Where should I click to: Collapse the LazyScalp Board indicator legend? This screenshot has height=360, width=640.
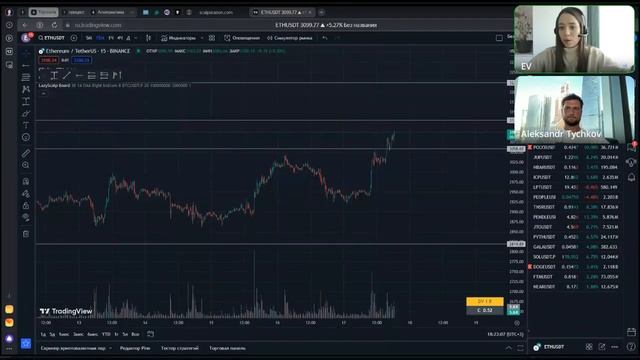43,93
